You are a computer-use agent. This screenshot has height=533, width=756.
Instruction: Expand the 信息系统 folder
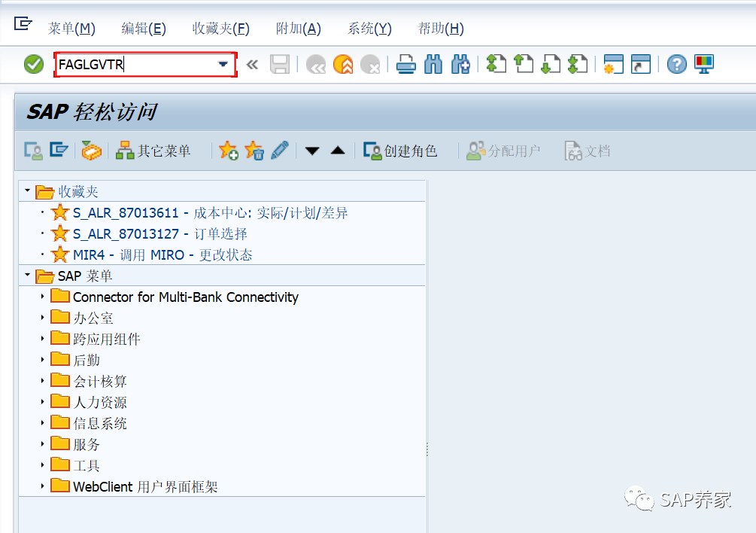[x=42, y=423]
